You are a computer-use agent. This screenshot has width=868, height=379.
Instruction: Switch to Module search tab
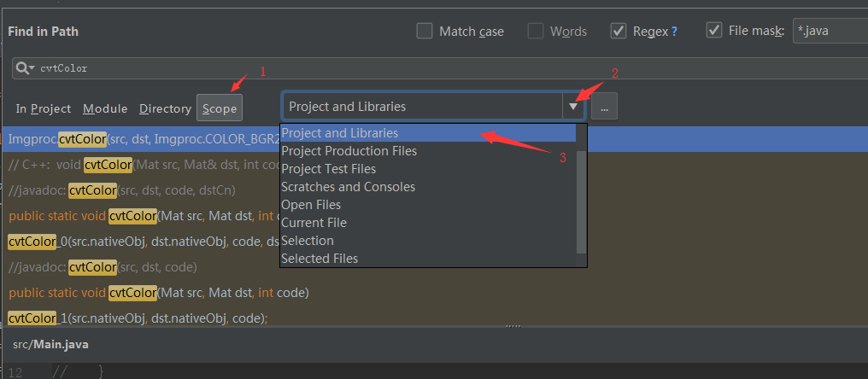[x=105, y=109]
